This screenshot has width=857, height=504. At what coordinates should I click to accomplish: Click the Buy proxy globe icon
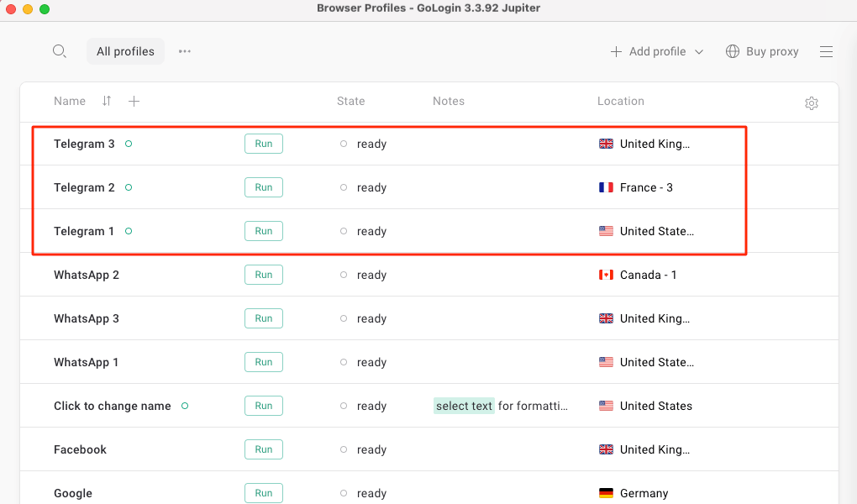point(733,51)
